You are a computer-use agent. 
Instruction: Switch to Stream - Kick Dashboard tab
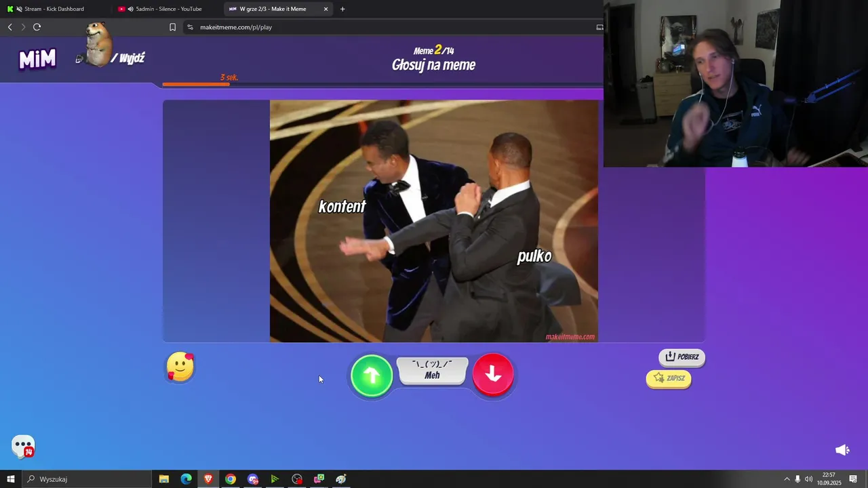pos(54,9)
